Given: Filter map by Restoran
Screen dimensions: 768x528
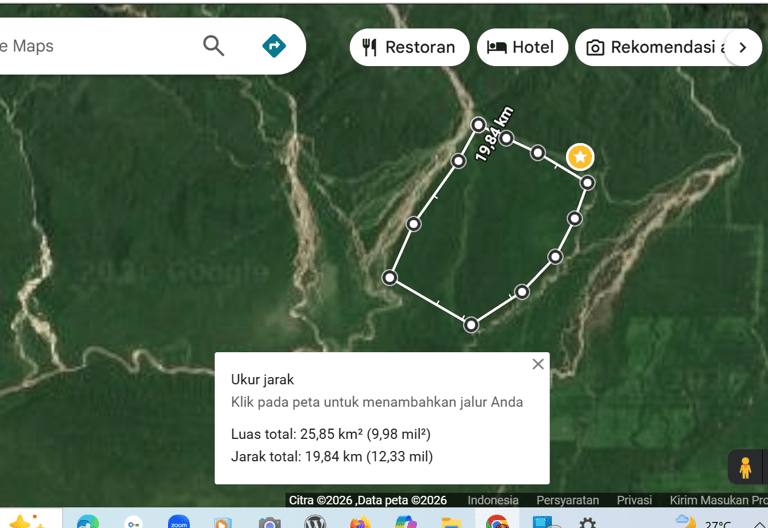Looking at the screenshot, I should [409, 47].
